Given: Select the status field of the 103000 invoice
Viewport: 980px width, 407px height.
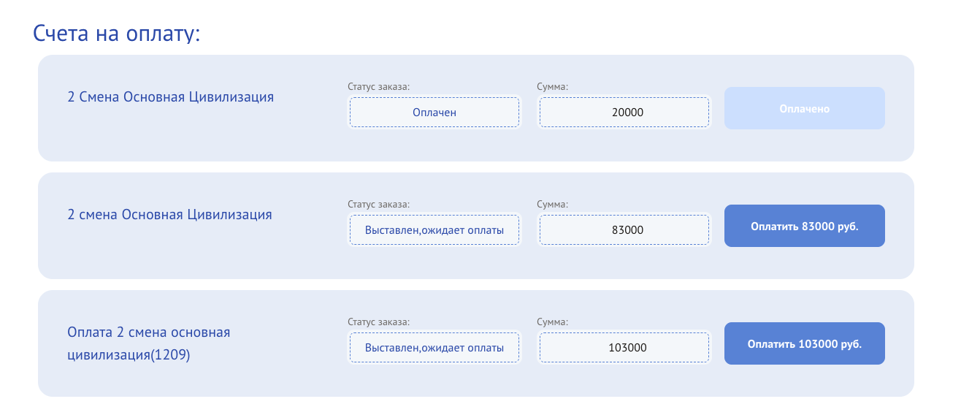Looking at the screenshot, I should 435,348.
